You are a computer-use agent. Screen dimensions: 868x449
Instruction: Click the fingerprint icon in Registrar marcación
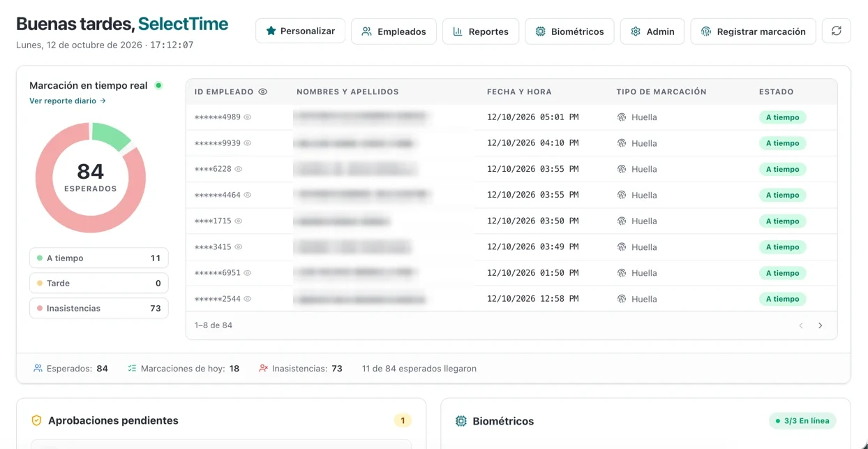click(x=706, y=31)
